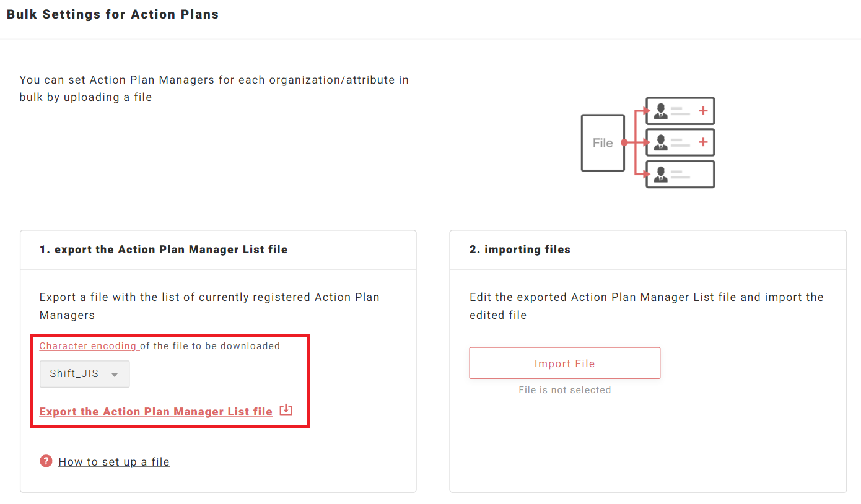
Task: Click the Edit the exported file instruction text
Action: pyautogui.click(x=646, y=306)
